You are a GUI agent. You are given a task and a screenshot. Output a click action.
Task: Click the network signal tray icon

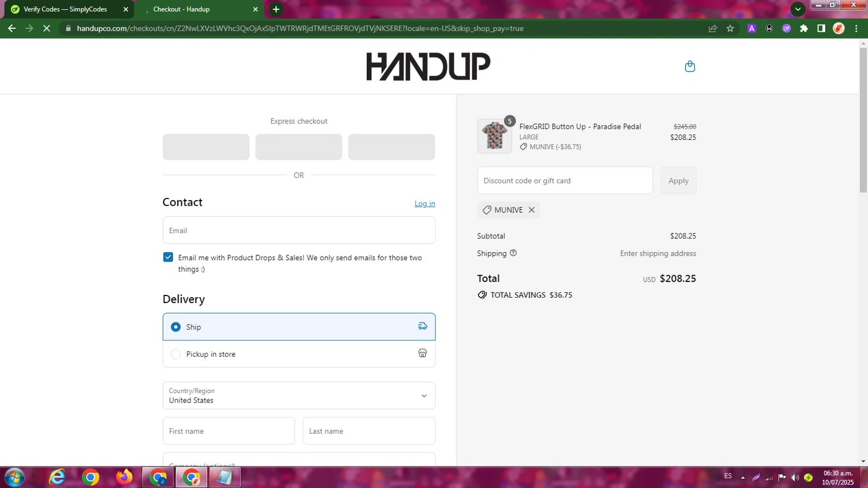coord(769,477)
